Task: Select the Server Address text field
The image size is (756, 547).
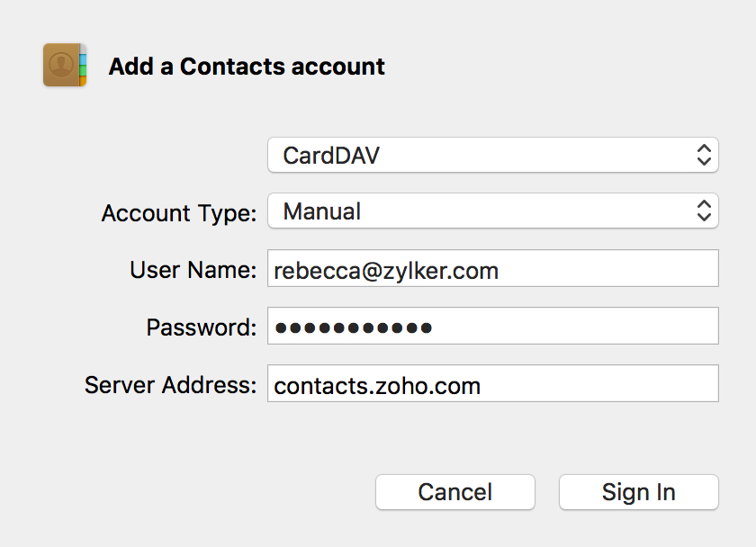Action: (x=493, y=383)
